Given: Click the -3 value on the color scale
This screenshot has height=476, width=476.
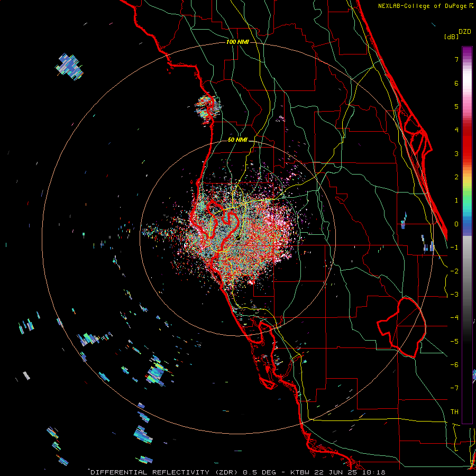Looking at the screenshot, I should point(454,295).
